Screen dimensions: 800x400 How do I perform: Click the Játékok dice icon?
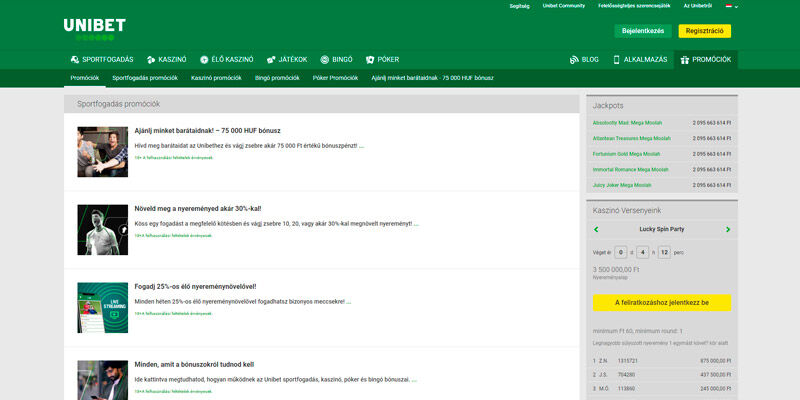[x=271, y=60]
